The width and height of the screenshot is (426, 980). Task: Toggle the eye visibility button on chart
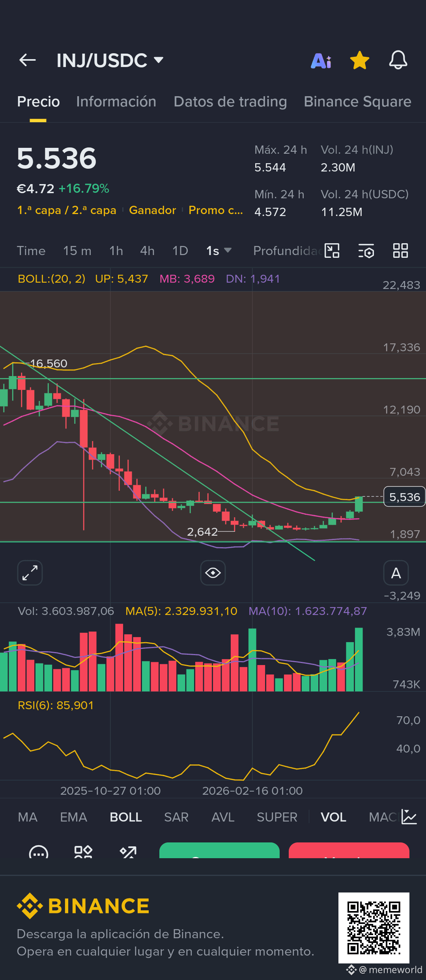pyautogui.click(x=213, y=573)
